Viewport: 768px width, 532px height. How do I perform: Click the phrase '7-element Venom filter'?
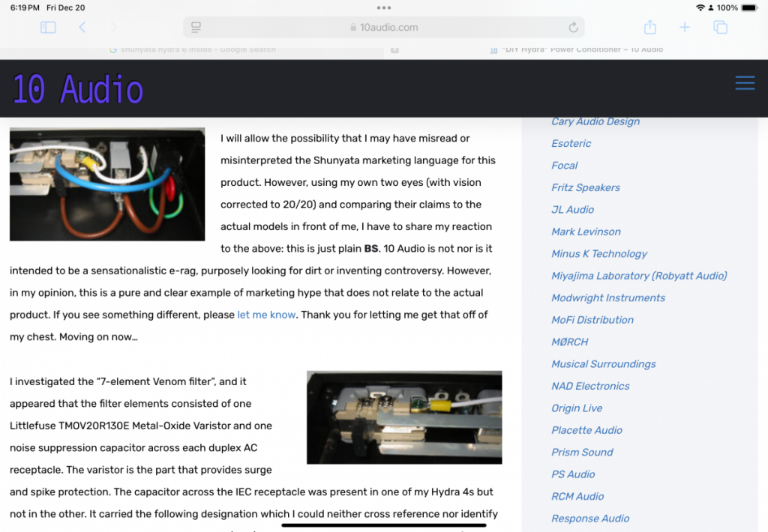pyautogui.click(x=156, y=381)
